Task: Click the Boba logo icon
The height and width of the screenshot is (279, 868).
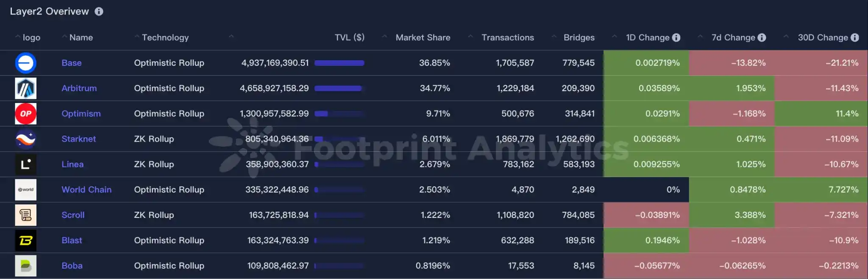Action: (x=25, y=266)
